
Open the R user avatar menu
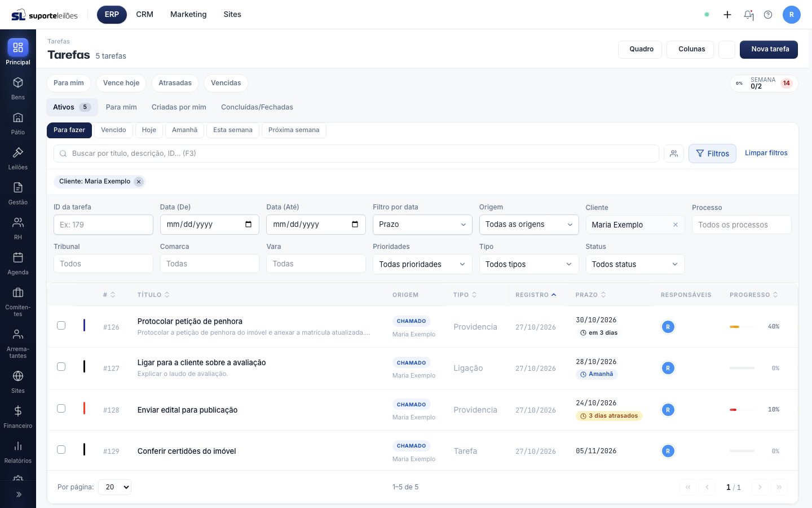[792, 15]
